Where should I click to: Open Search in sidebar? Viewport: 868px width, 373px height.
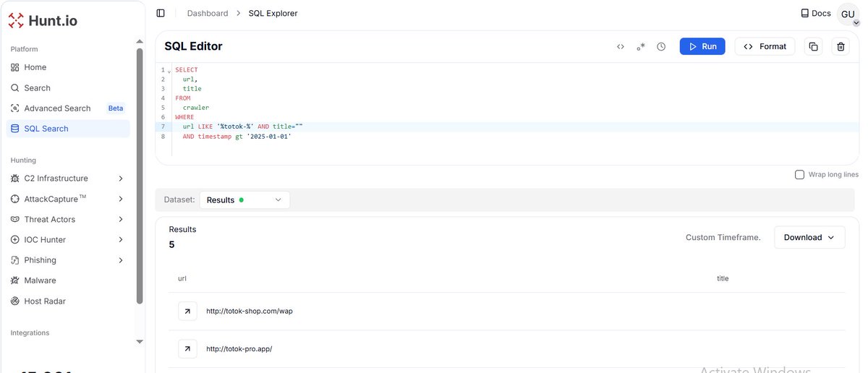[x=69, y=87]
